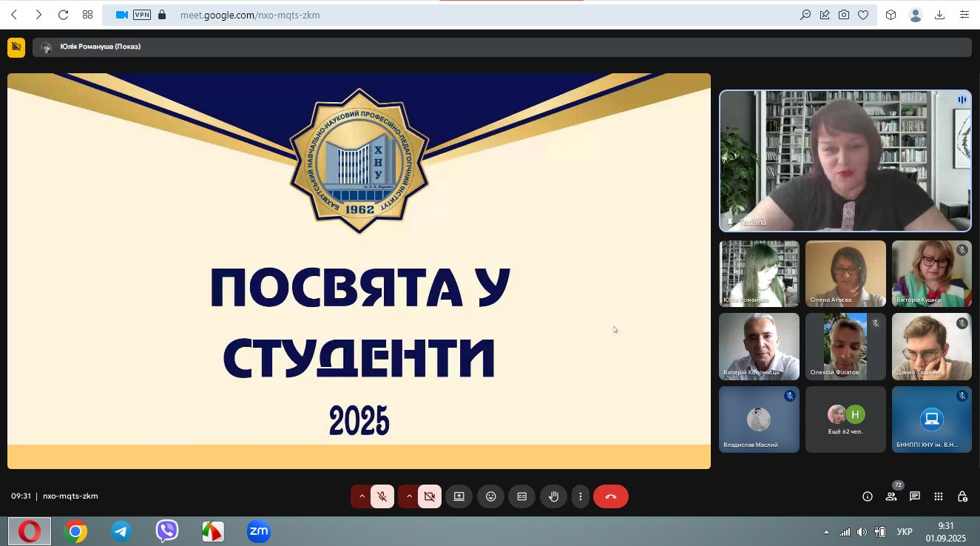Start presenting your screen
The width and height of the screenshot is (980, 546).
point(459,496)
